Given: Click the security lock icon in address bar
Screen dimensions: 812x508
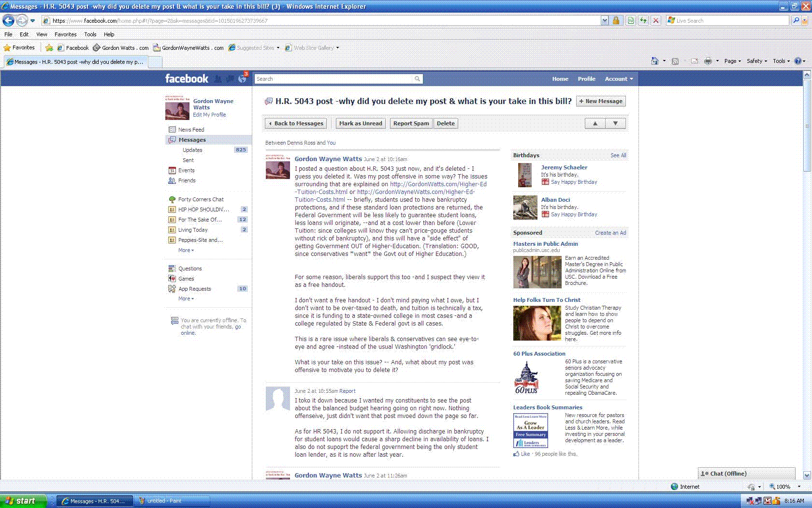Looking at the screenshot, I should pos(616,20).
